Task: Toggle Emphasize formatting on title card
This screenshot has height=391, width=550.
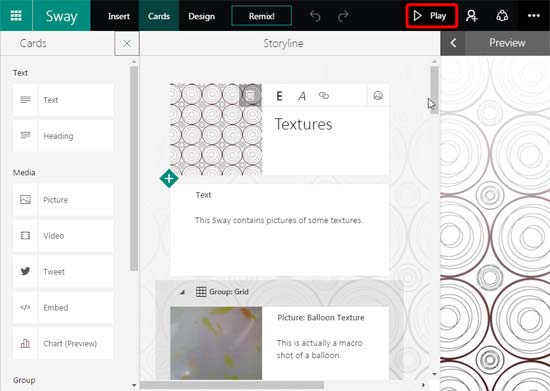Action: 279,96
